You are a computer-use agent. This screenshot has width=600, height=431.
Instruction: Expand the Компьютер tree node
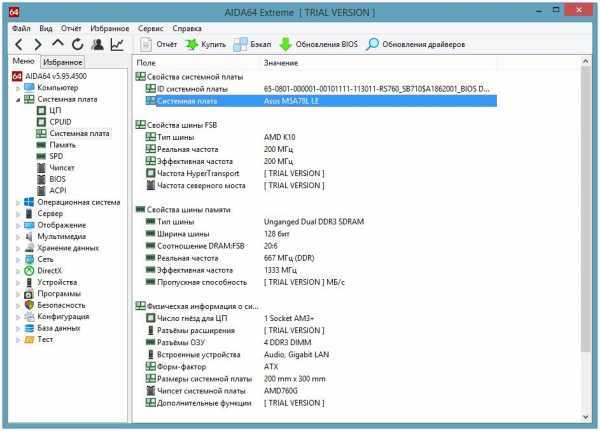(x=18, y=88)
